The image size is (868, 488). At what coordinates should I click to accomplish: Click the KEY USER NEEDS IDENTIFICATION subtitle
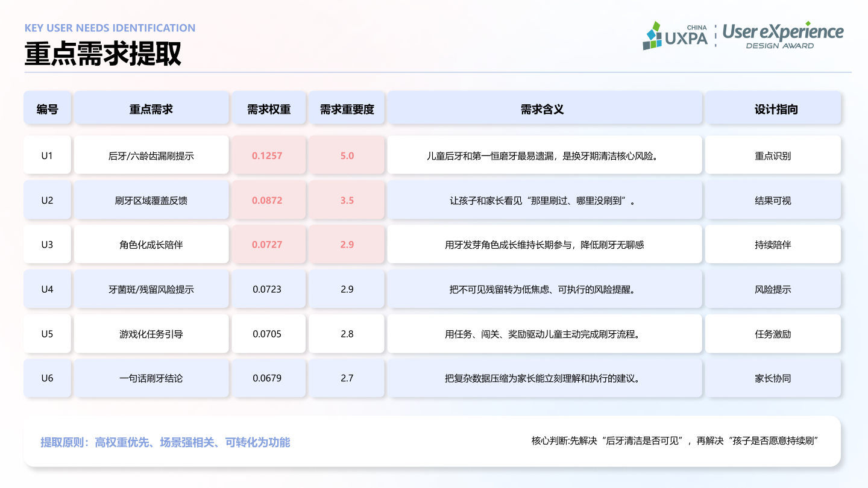pyautogui.click(x=110, y=28)
